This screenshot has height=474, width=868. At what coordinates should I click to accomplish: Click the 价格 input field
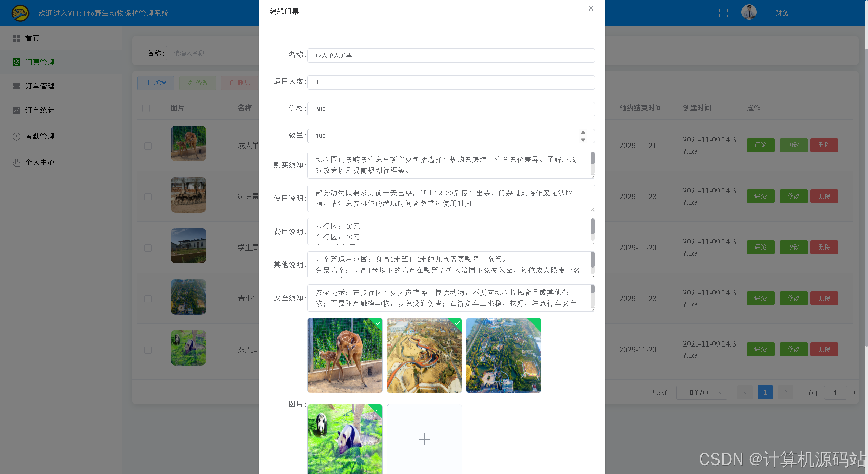(451, 109)
